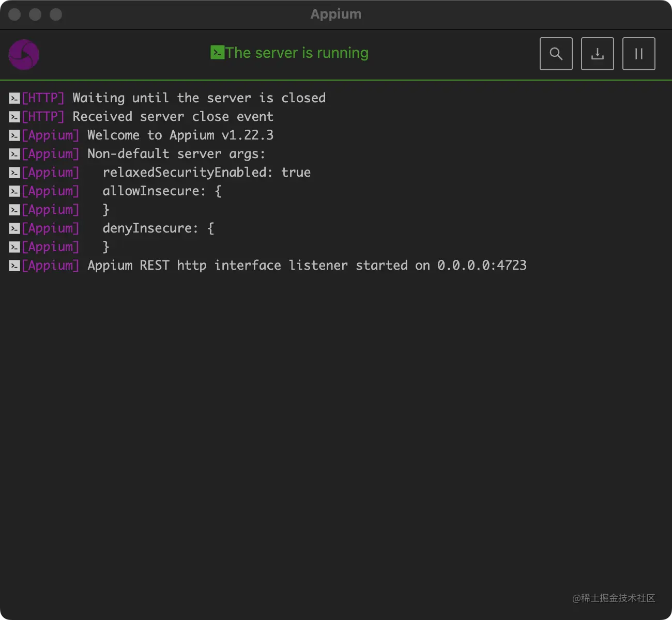Click terminal icon on "Non-default server args" line
672x620 pixels.
click(14, 154)
